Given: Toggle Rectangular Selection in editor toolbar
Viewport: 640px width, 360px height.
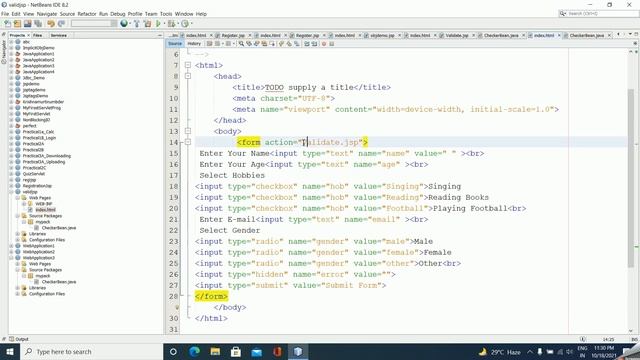Looking at the screenshot, I should point(272,44).
